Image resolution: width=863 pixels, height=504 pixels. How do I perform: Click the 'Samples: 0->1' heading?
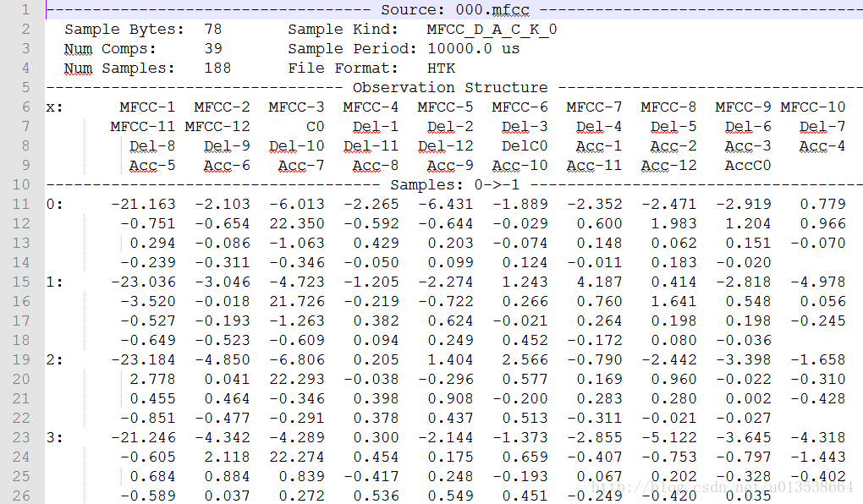(x=455, y=185)
